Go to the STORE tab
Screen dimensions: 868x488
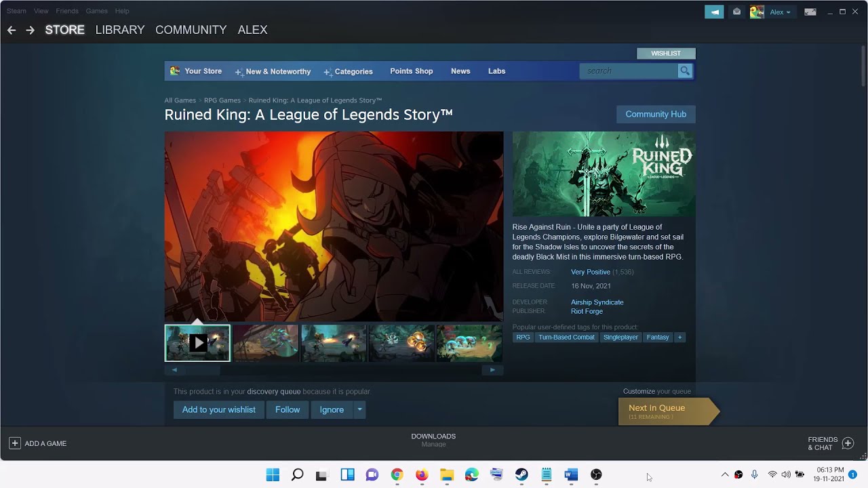point(65,30)
